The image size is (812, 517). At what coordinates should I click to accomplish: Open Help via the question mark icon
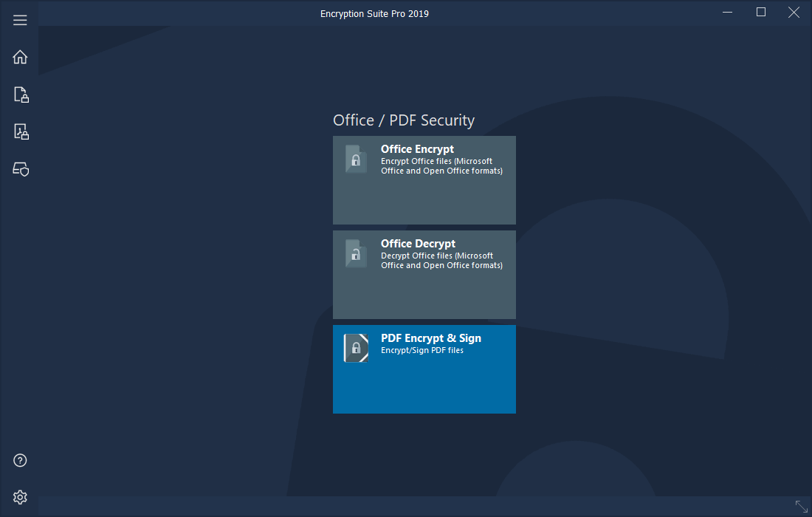[x=20, y=460]
